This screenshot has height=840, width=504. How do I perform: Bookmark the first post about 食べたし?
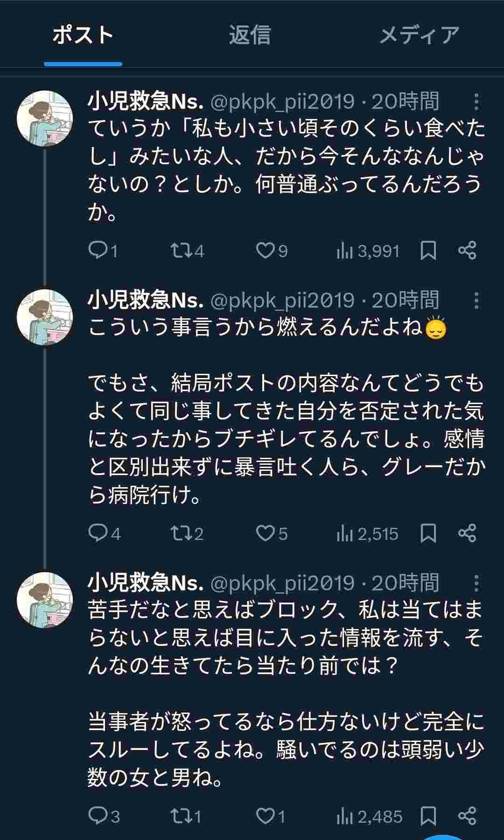point(428,251)
